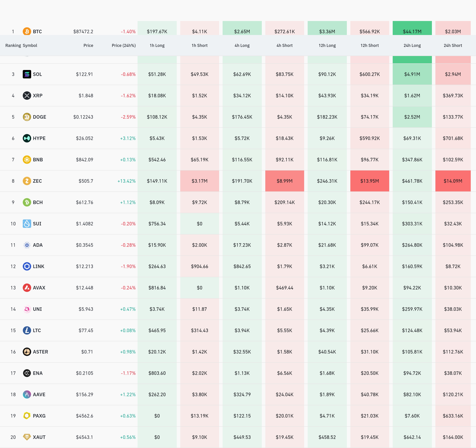Sort by 1h Short column header
Viewport: 476px width, 448px height.
pyautogui.click(x=199, y=45)
